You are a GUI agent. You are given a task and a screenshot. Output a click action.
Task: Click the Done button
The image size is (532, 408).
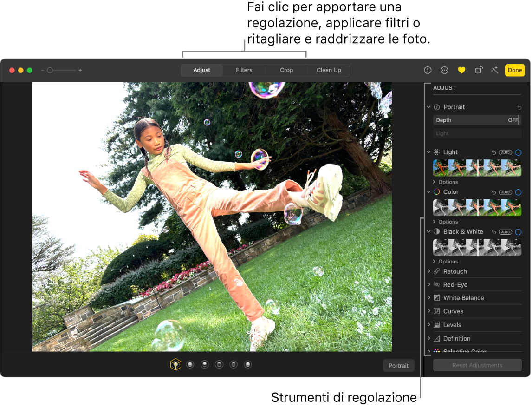click(x=514, y=70)
